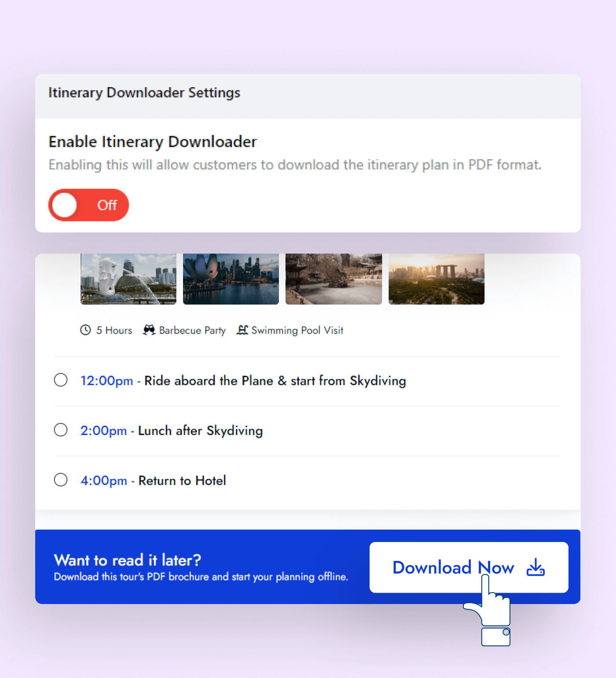
Task: Click Return to Hotel text
Action: point(182,480)
